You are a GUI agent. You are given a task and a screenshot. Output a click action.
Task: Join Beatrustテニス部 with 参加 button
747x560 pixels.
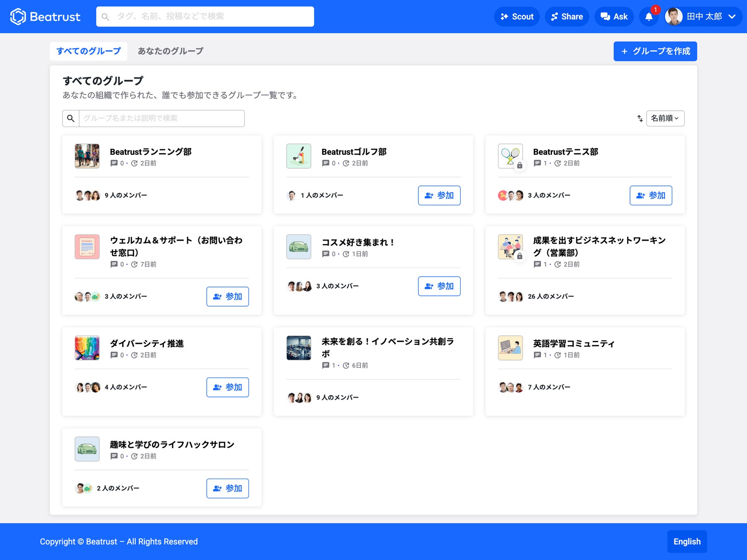(651, 195)
